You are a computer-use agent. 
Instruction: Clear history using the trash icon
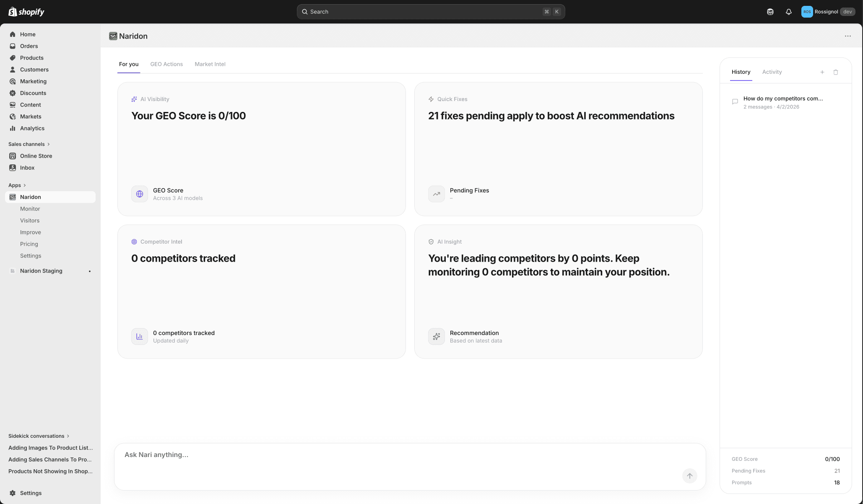point(836,72)
